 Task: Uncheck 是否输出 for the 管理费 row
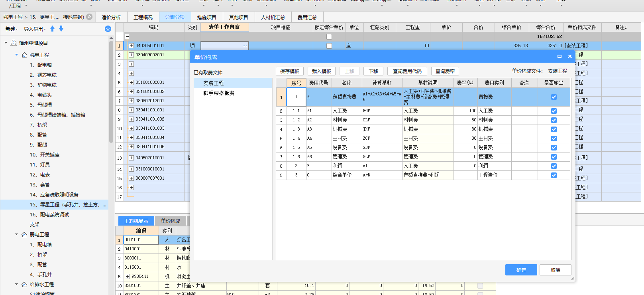tap(554, 157)
